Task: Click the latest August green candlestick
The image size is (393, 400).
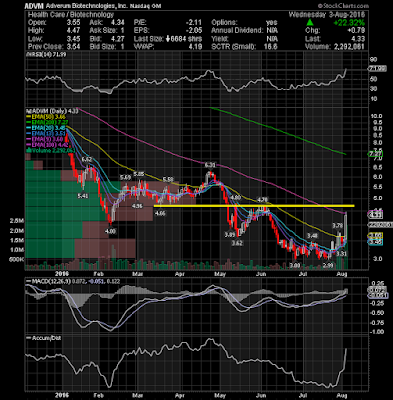Action: [x=346, y=227]
